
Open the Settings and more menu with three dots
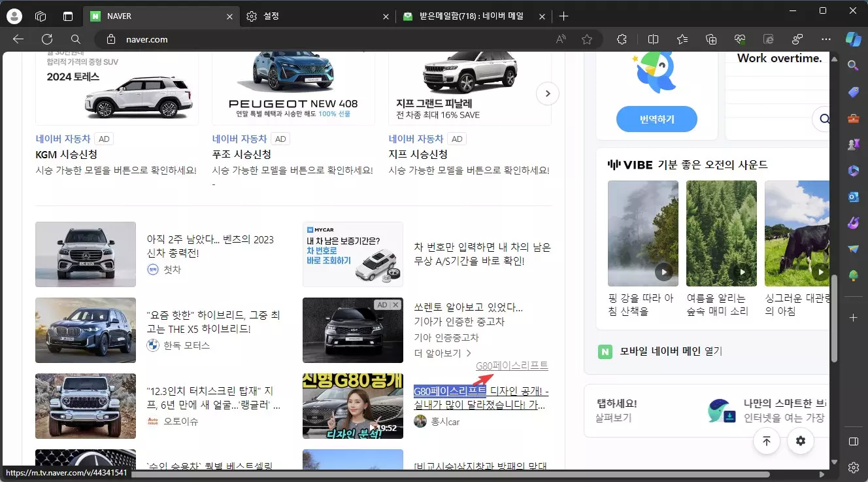click(826, 39)
